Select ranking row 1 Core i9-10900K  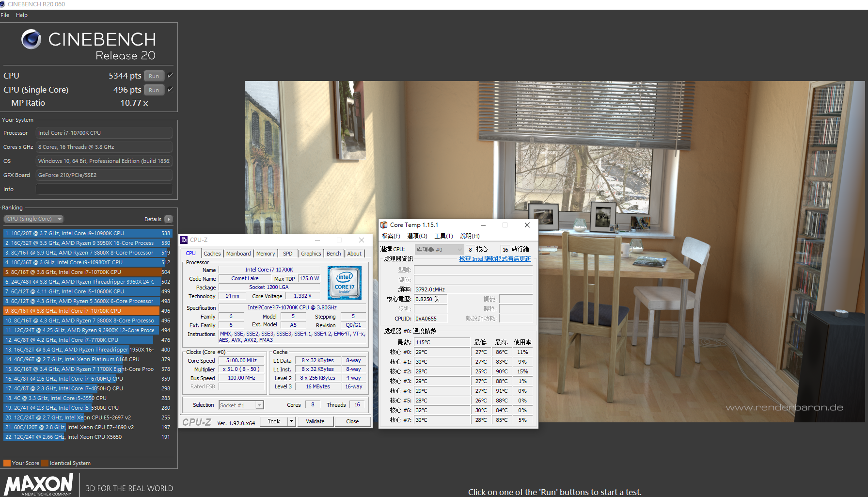87,233
